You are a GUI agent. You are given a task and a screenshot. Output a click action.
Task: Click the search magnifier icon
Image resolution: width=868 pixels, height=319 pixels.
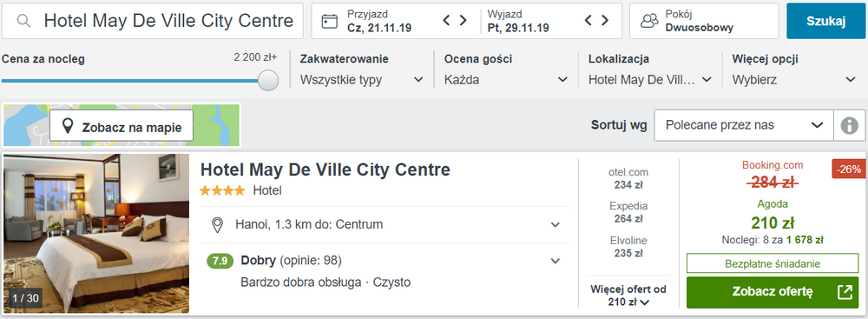(x=23, y=21)
